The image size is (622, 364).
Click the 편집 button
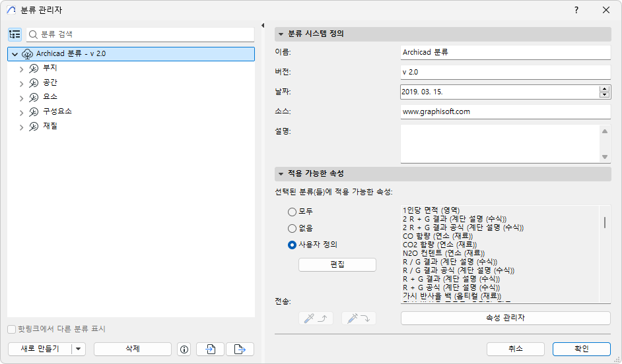337,264
